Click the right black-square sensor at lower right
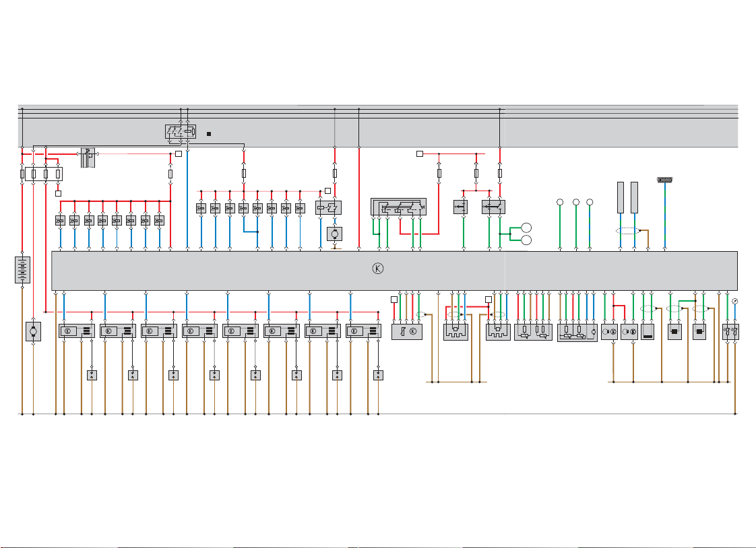Image resolution: width=756 pixels, height=548 pixels. (x=699, y=332)
